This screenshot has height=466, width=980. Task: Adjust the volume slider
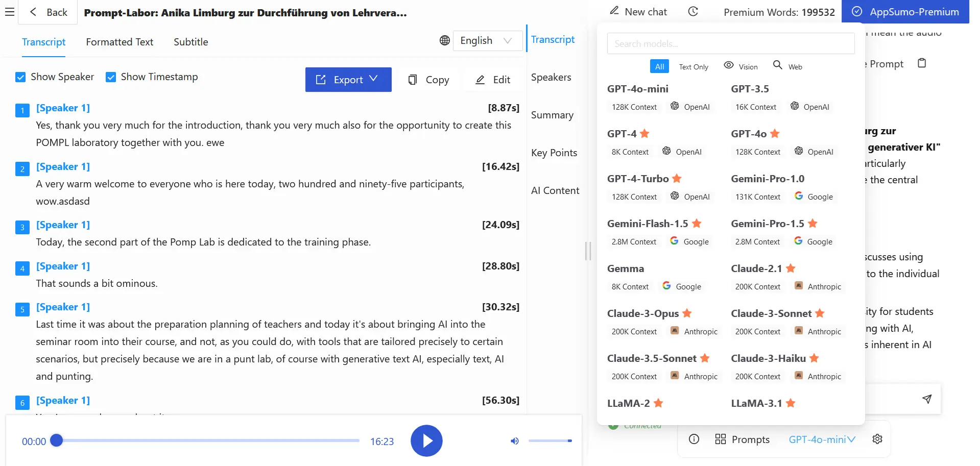(x=550, y=440)
